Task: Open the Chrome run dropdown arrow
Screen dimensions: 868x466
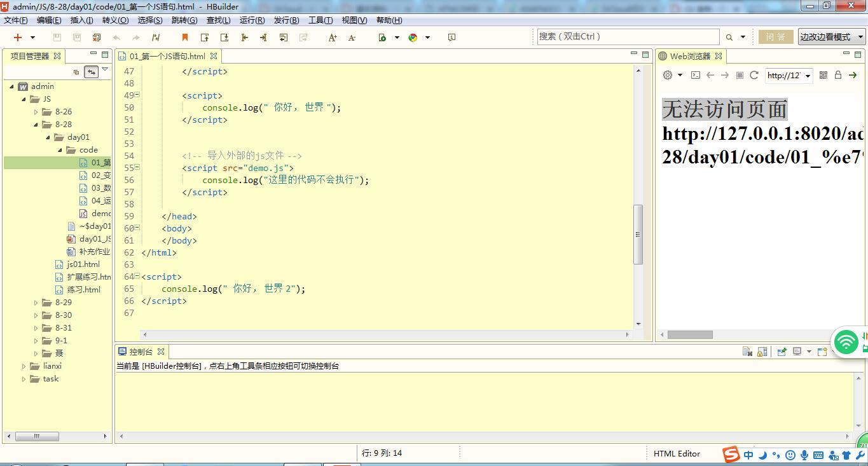Action: [427, 38]
